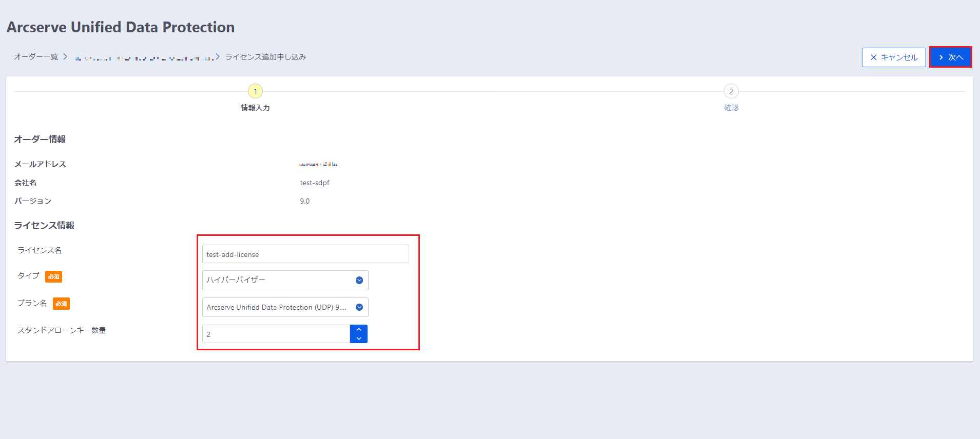Click the キャンセル button

pyautogui.click(x=894, y=57)
